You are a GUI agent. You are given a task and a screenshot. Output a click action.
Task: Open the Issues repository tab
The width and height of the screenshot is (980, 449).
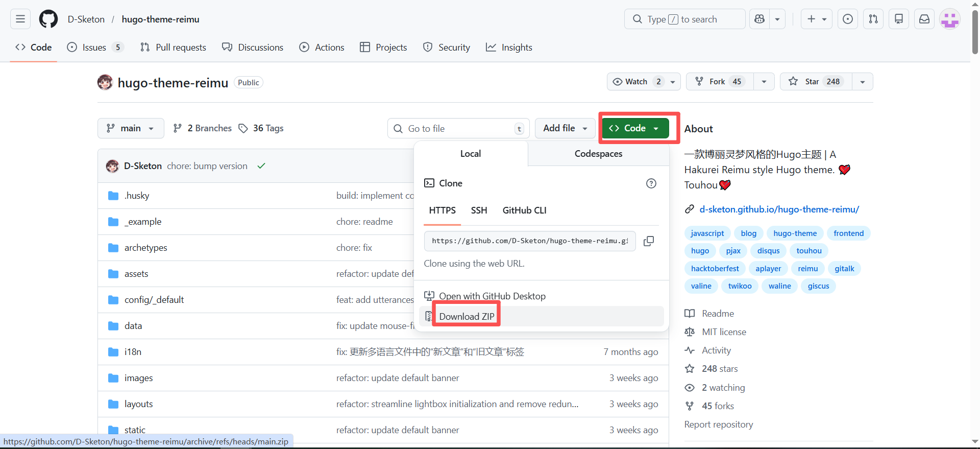click(95, 48)
